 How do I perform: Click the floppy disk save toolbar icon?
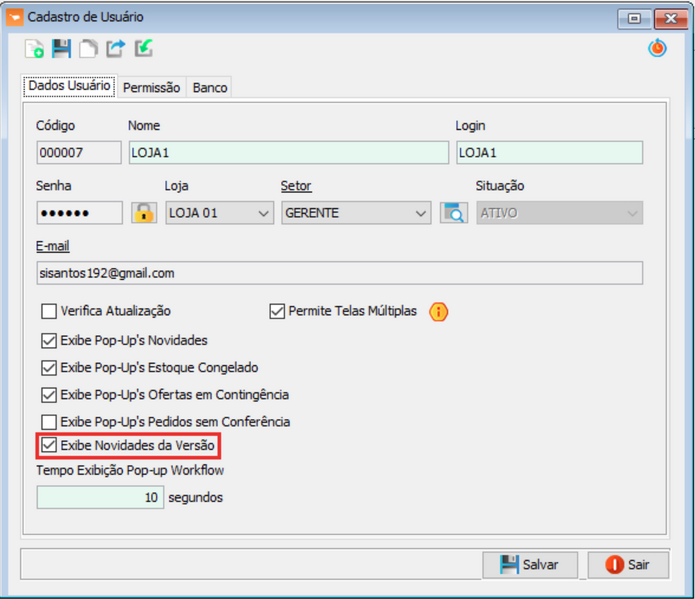[62, 49]
